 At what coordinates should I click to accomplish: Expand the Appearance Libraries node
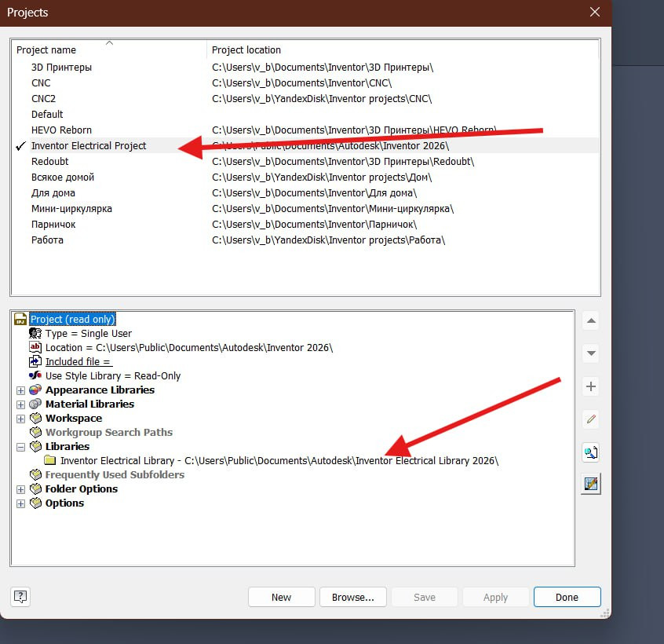[x=20, y=390]
